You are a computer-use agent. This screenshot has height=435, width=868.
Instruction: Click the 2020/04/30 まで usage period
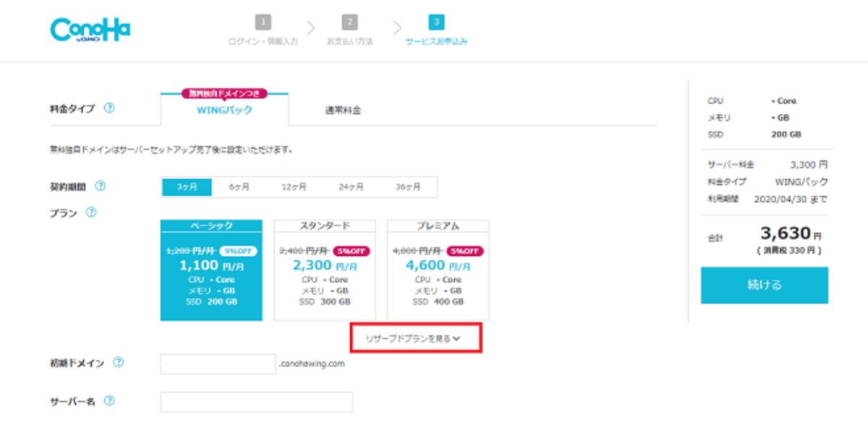coord(791,199)
